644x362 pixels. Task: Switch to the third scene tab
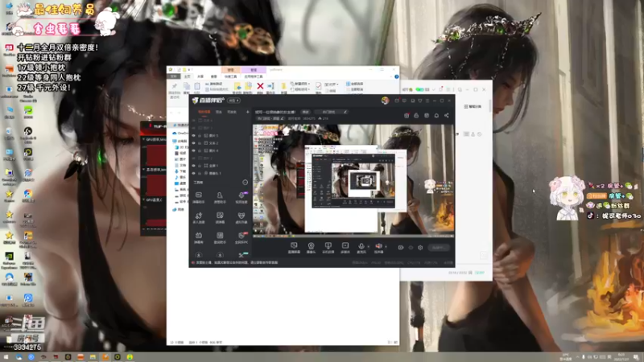click(x=232, y=112)
